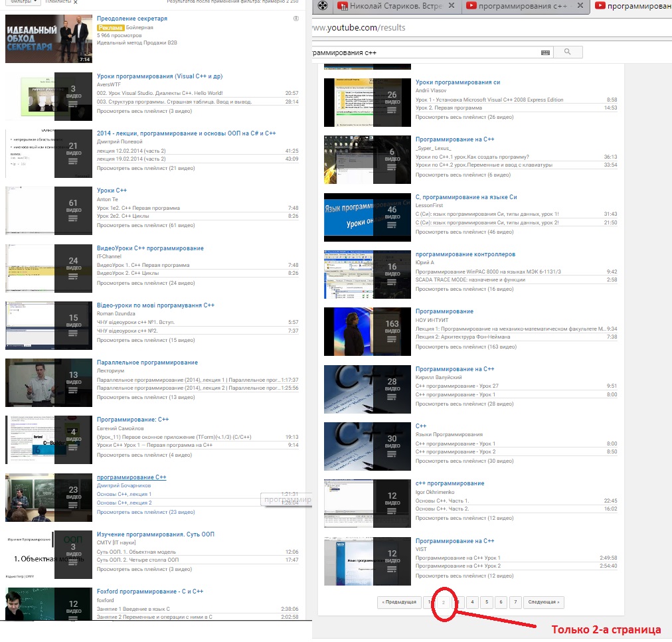This screenshot has width=672, height=642.
Task: Open the 'Параллельное программирование' playlist
Action: (x=147, y=362)
